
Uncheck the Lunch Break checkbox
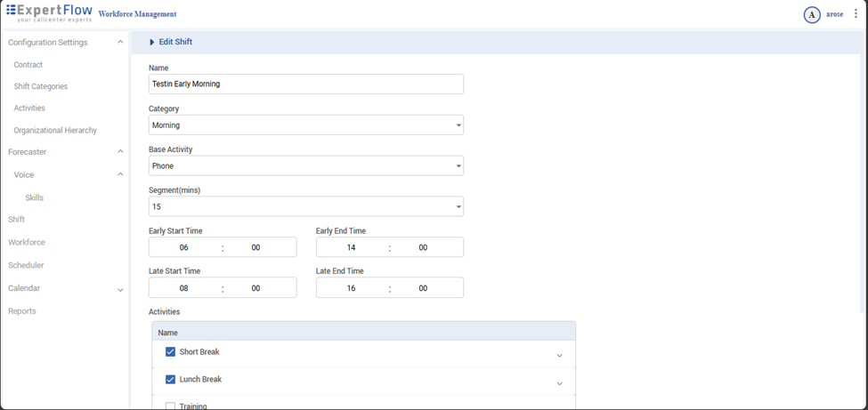point(170,380)
